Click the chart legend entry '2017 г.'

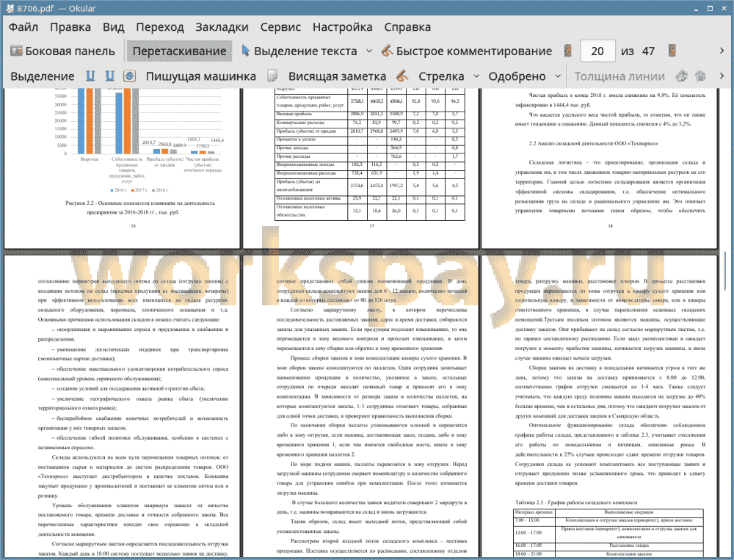coord(141,190)
